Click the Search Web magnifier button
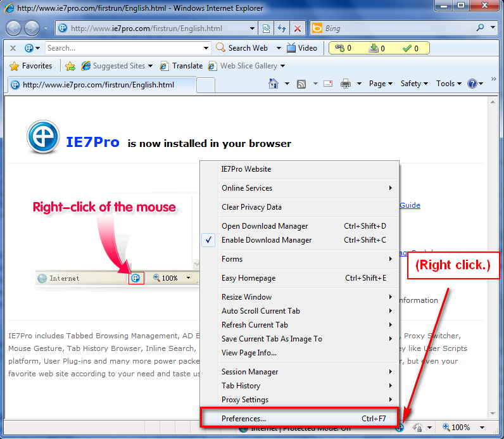Viewport: 504px width, 439px height. point(242,48)
